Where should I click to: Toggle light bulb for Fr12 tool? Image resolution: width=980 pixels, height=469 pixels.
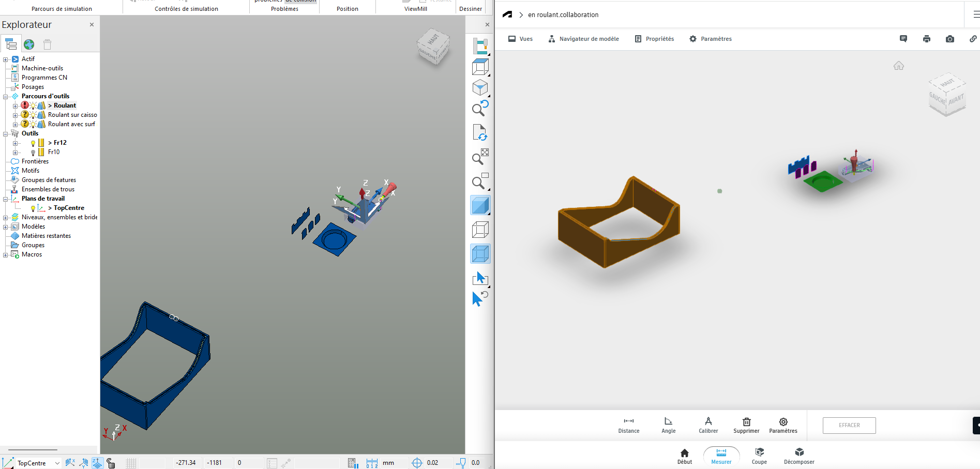[33, 143]
